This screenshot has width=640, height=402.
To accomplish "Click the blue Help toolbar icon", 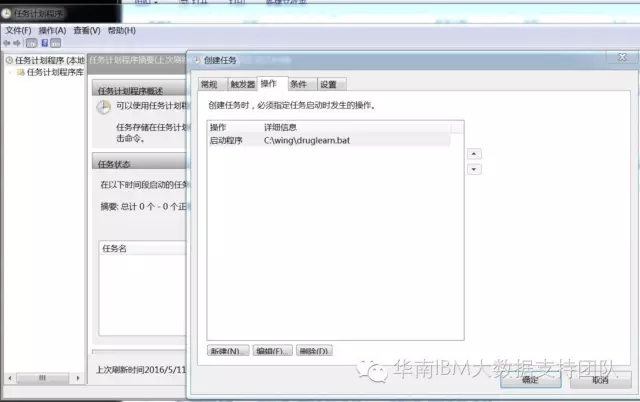I will [45, 43].
